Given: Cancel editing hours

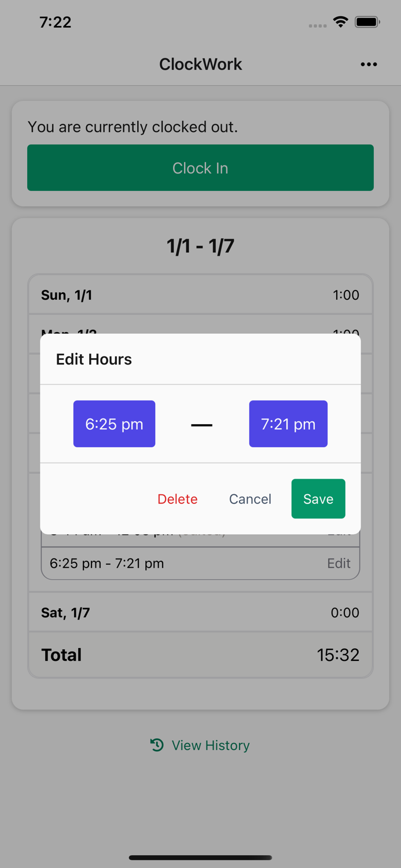Looking at the screenshot, I should coord(250,499).
